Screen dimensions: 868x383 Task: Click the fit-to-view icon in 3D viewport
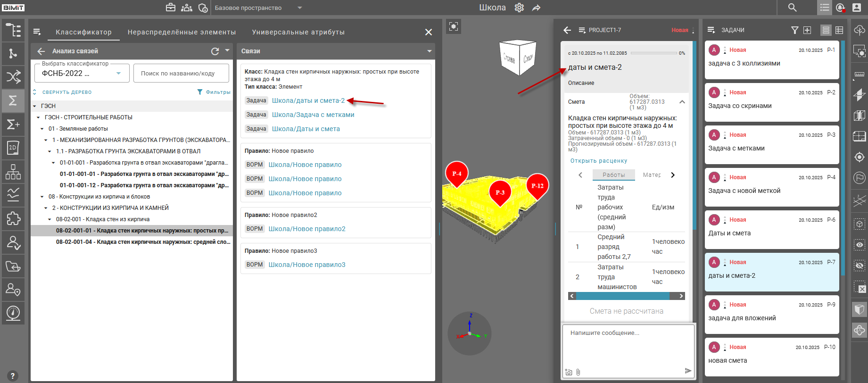(454, 26)
